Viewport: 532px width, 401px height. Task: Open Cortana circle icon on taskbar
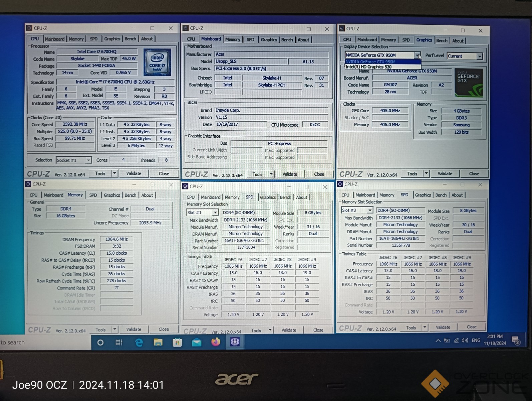click(100, 343)
